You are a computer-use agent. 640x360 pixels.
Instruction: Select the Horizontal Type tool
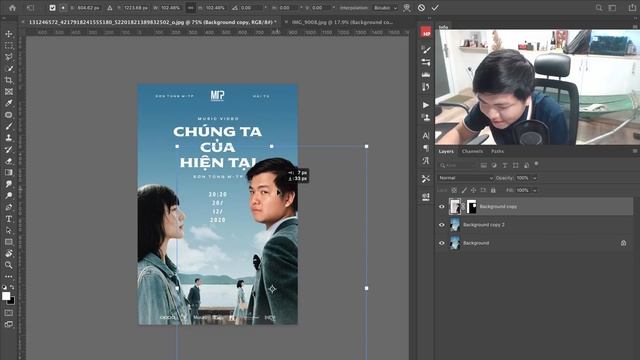[9, 219]
